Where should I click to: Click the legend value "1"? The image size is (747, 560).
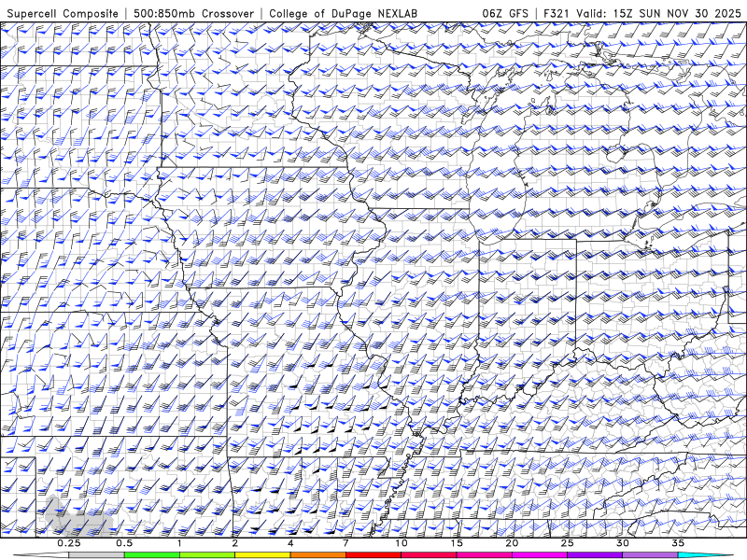[179, 543]
